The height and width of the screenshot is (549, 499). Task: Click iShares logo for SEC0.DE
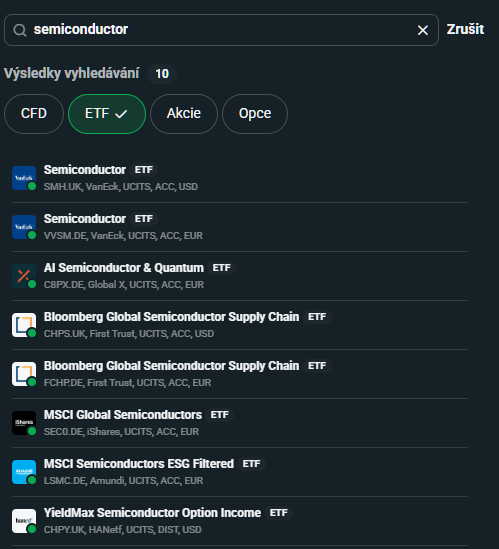click(24, 423)
